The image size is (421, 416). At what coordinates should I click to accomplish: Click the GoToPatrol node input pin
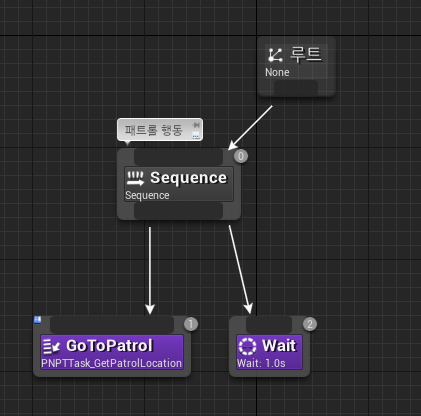coord(112,325)
